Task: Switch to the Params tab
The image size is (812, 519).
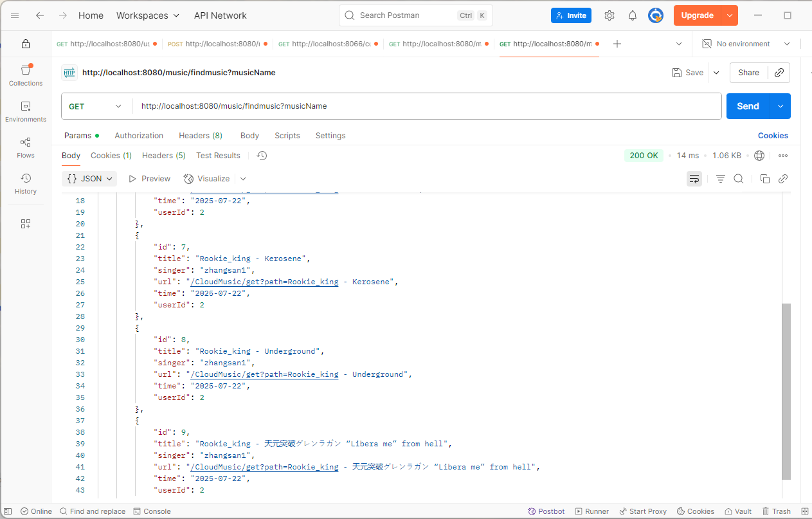Action: 82,136
